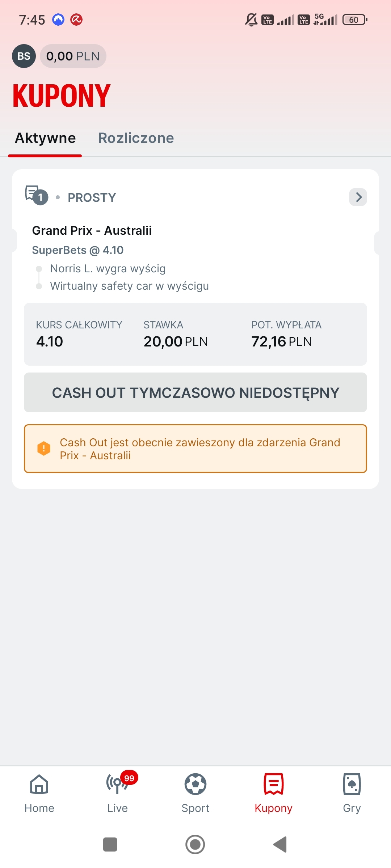Screen dimensions: 391x868
Task: Tap the CASH OUT TYMCZASOWO NIEDOSTĘPNY button
Action: coord(195,392)
